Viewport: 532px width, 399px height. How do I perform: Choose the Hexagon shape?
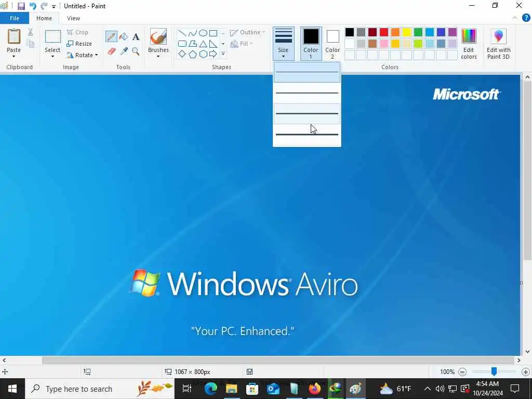[x=203, y=54]
